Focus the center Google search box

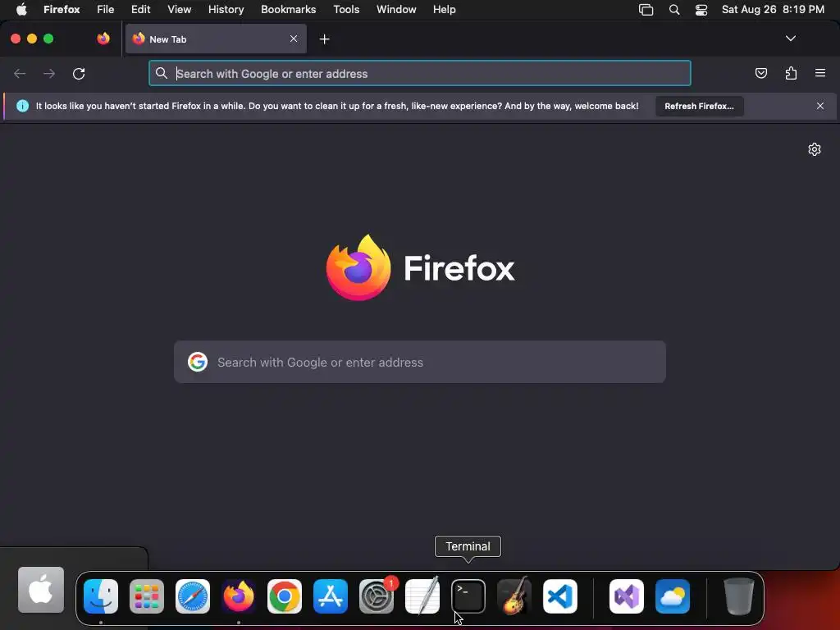pyautogui.click(x=420, y=362)
